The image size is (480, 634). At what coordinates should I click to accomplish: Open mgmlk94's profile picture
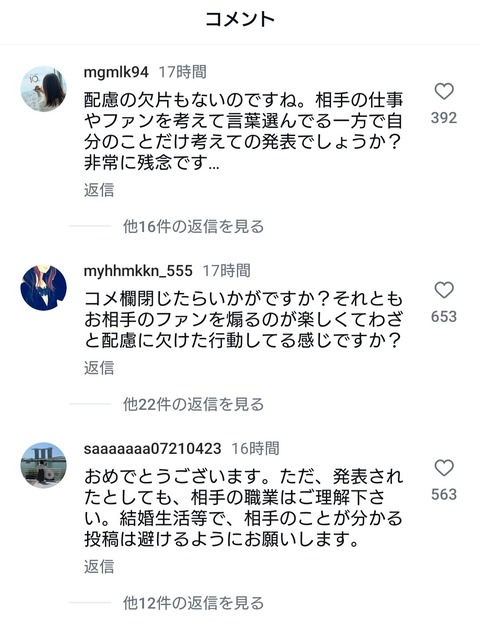pyautogui.click(x=44, y=89)
